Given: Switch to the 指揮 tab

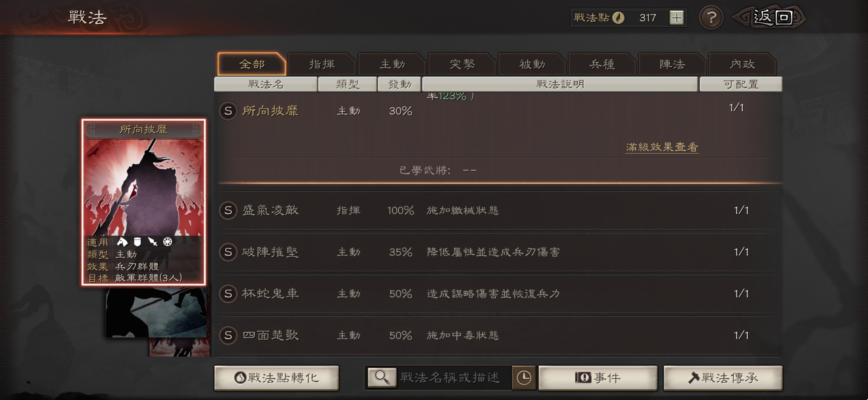Looking at the screenshot, I should click(322, 64).
